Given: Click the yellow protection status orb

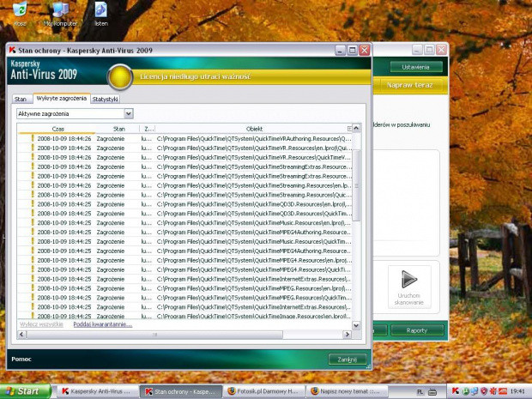Looking at the screenshot, I should pyautogui.click(x=120, y=77).
